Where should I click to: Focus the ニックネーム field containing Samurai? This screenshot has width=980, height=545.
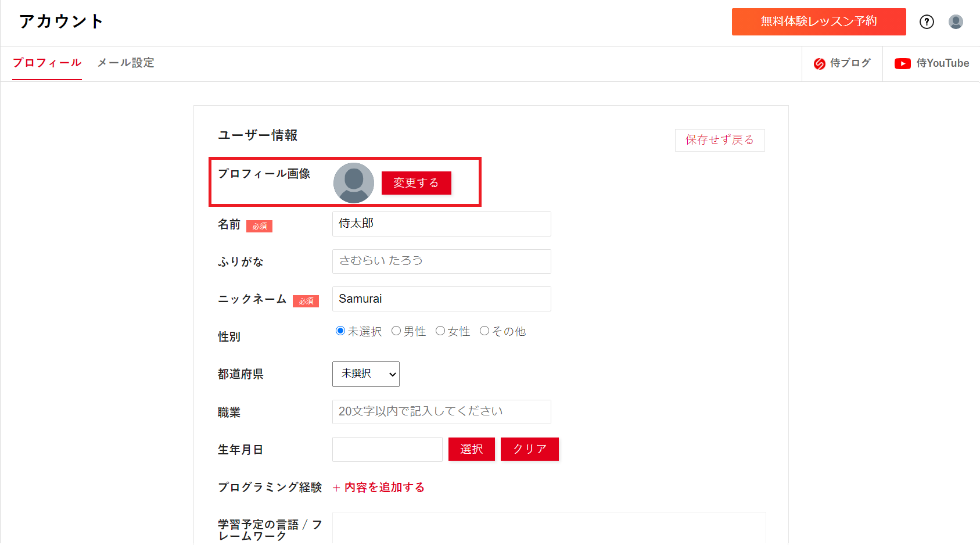[441, 299]
